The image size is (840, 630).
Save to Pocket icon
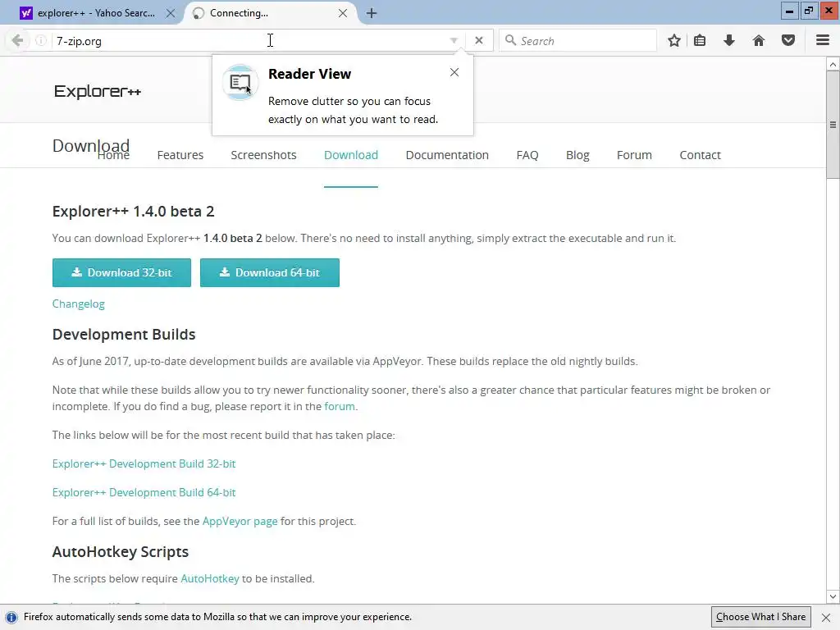[788, 41]
